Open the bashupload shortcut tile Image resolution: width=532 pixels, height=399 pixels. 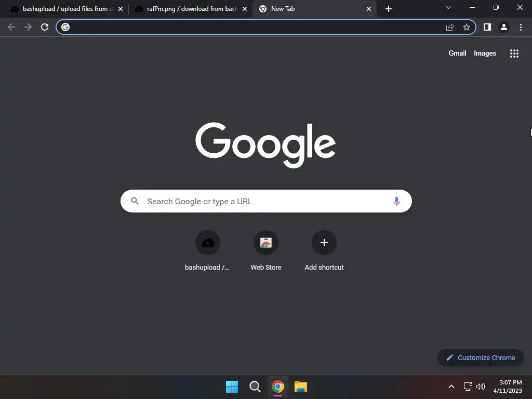[207, 250]
